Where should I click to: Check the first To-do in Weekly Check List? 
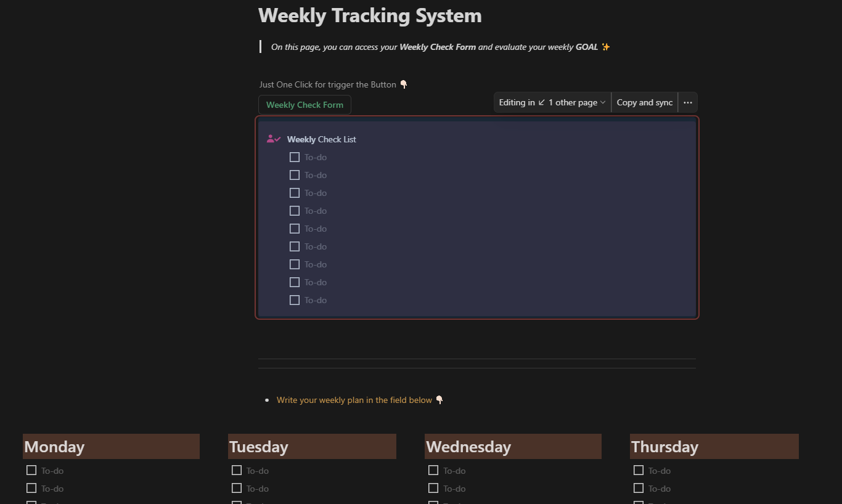click(x=295, y=157)
